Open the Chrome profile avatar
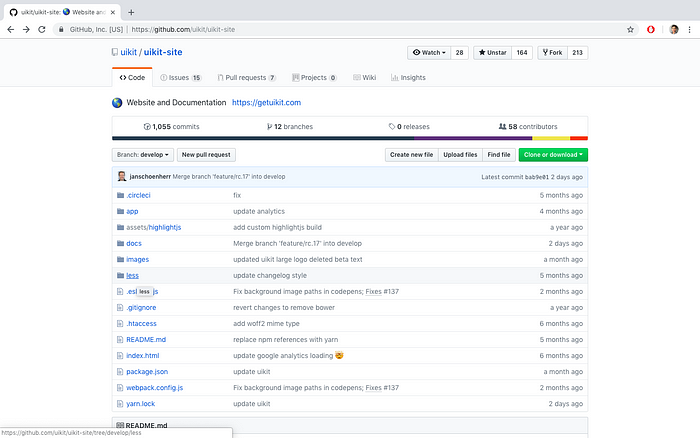The width and height of the screenshot is (700, 438). pyautogui.click(x=674, y=29)
